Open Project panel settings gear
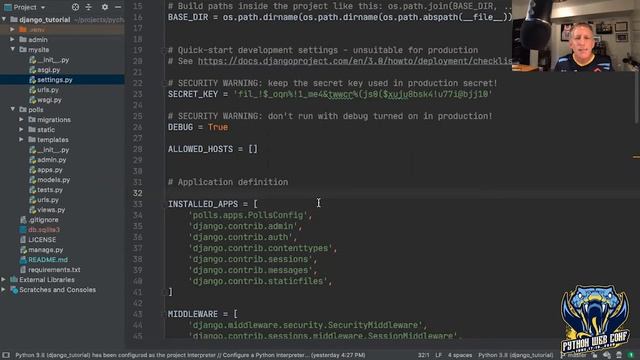 (x=105, y=7)
